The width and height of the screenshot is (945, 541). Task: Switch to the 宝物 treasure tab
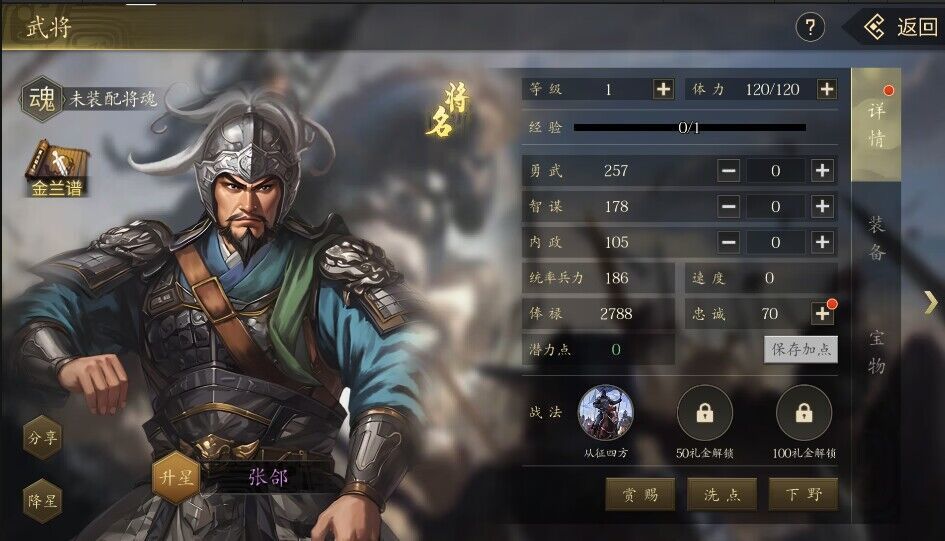(876, 352)
